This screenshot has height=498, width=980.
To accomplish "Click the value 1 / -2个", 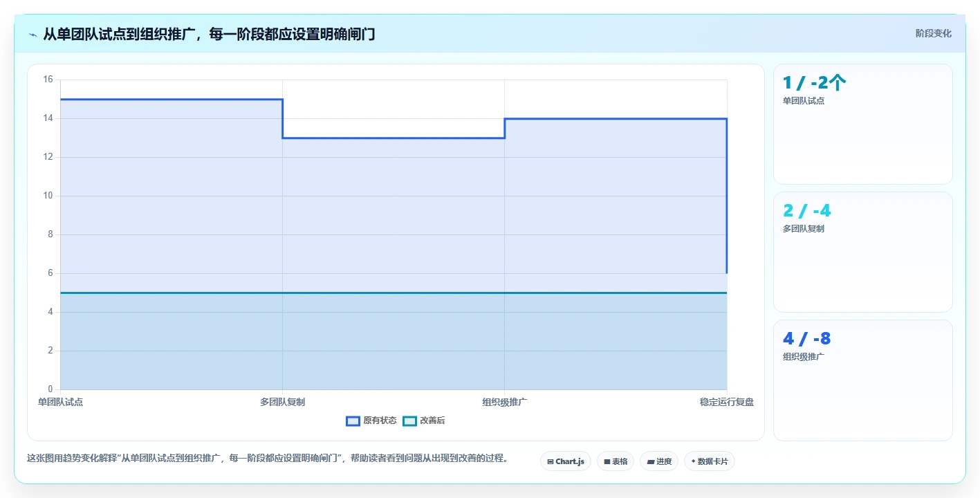I will coord(814,83).
